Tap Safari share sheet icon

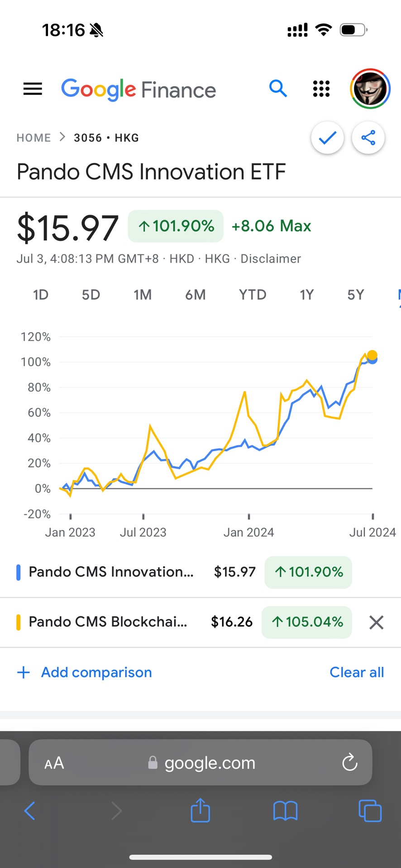200,810
